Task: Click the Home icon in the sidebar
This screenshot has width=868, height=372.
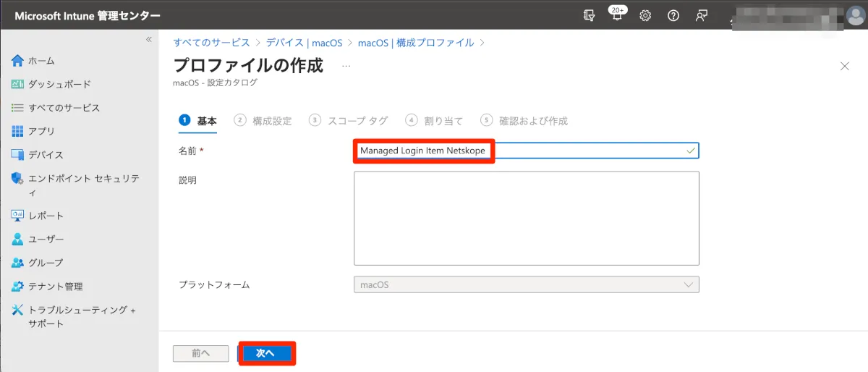Action: [x=18, y=61]
